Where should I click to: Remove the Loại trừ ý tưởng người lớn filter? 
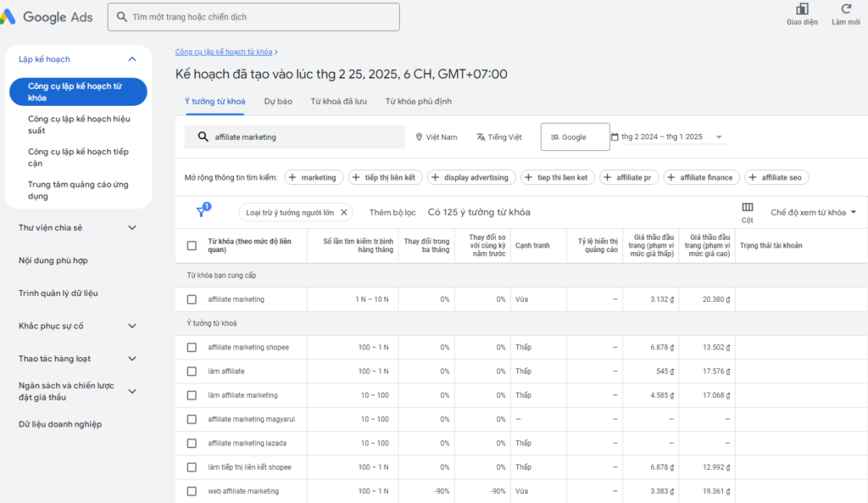[344, 212]
